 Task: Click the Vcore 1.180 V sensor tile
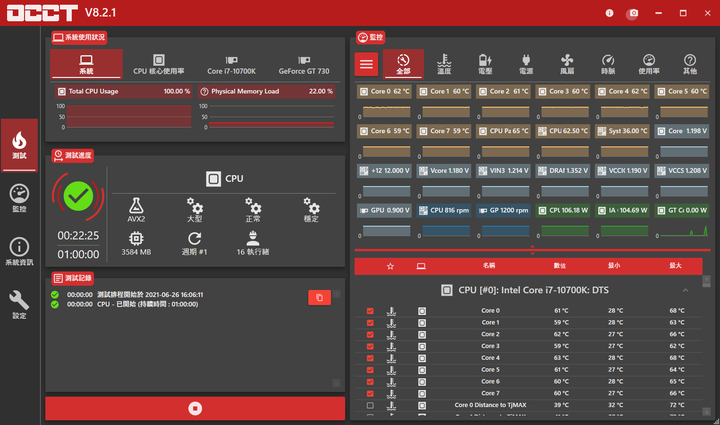pos(444,171)
